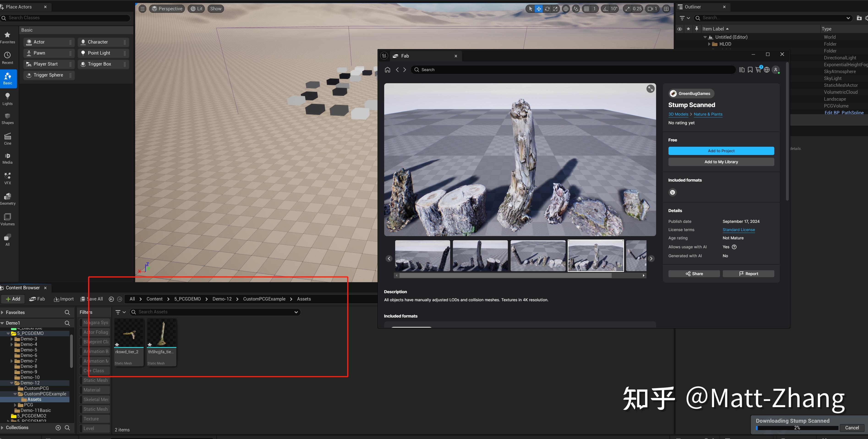Open the VFX category in Place Actors sidebar

click(x=7, y=178)
